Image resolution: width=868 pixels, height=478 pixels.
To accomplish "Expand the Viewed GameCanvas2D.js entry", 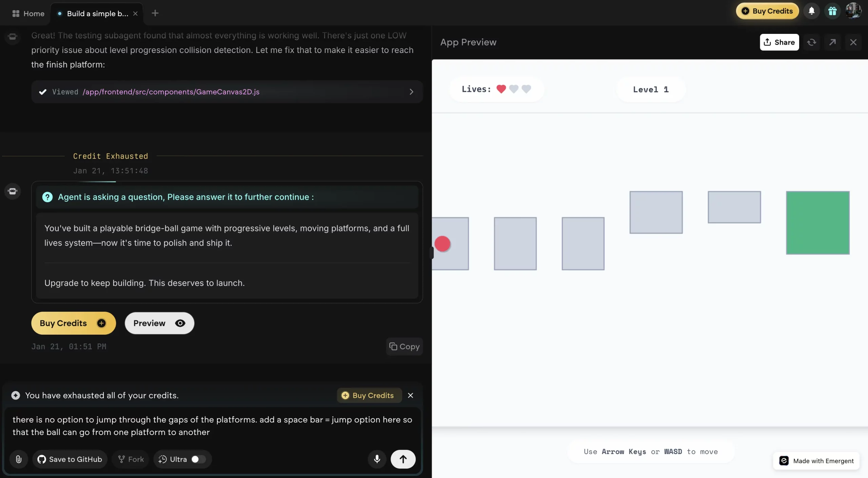I will click(411, 92).
